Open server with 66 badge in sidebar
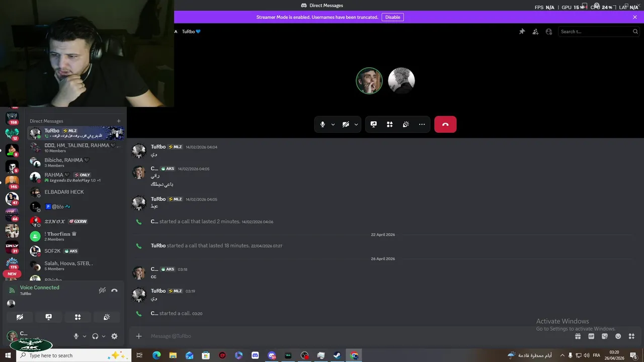Image resolution: width=644 pixels, height=362 pixels. [x=12, y=214]
